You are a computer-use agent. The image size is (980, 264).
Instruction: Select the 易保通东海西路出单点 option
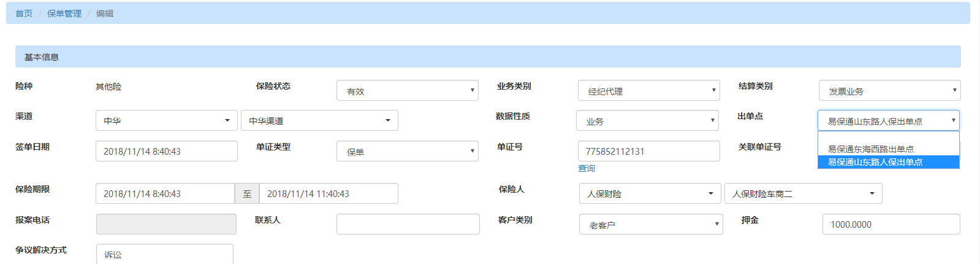pos(871,149)
